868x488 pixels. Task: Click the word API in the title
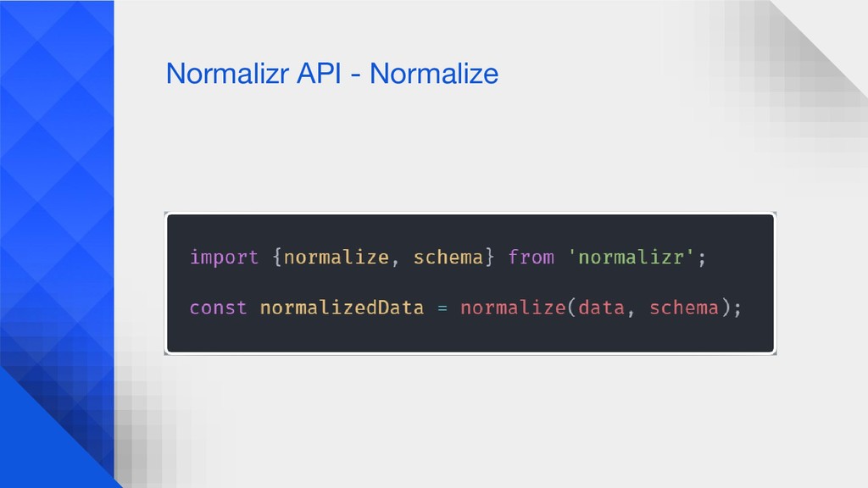320,74
